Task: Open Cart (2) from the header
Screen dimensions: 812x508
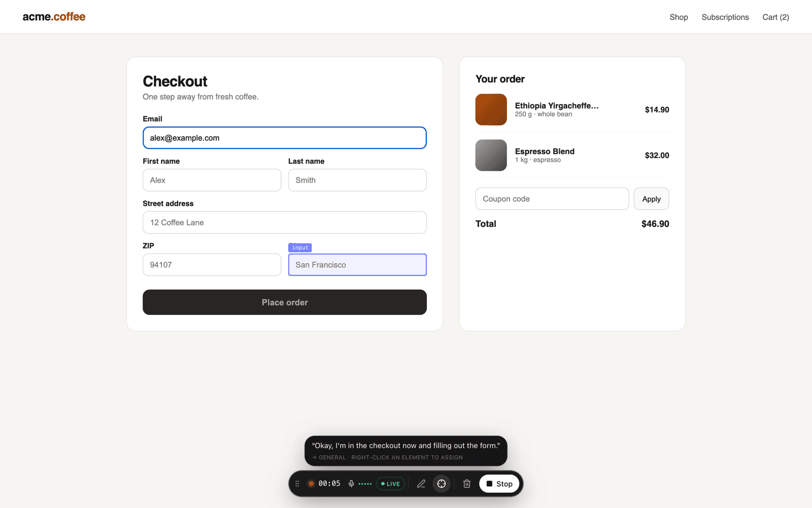Action: pyautogui.click(x=775, y=17)
